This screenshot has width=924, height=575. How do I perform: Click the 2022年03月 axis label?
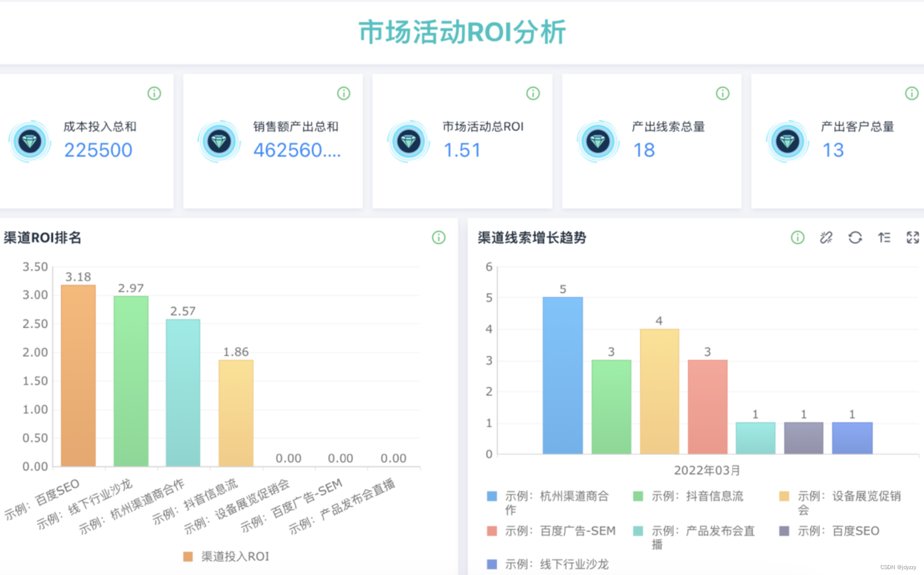pos(707,470)
